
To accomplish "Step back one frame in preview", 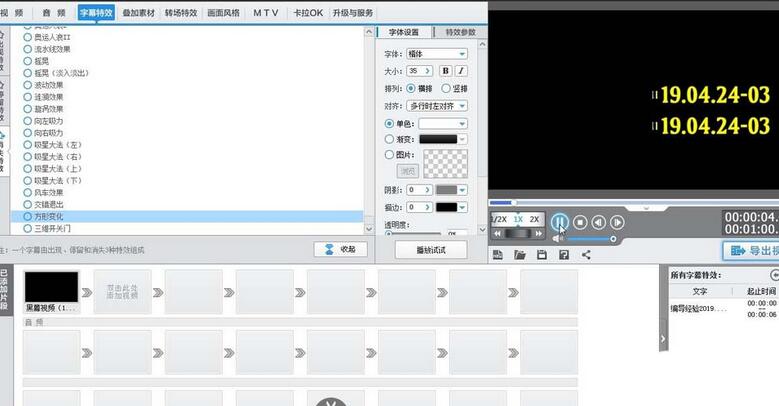I will (599, 222).
